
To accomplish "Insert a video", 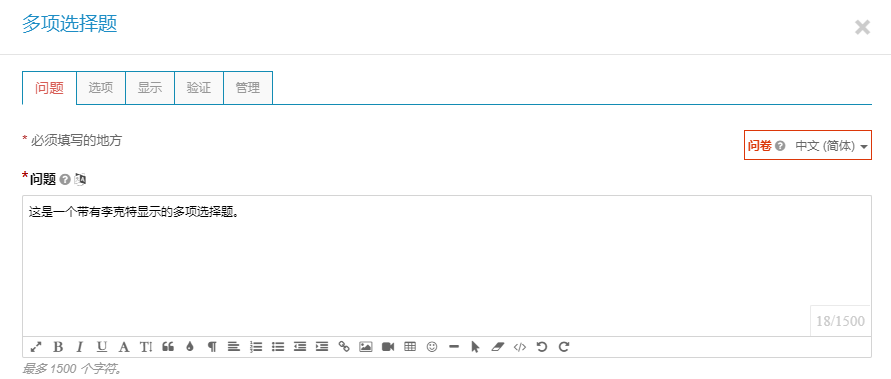I will click(x=388, y=347).
